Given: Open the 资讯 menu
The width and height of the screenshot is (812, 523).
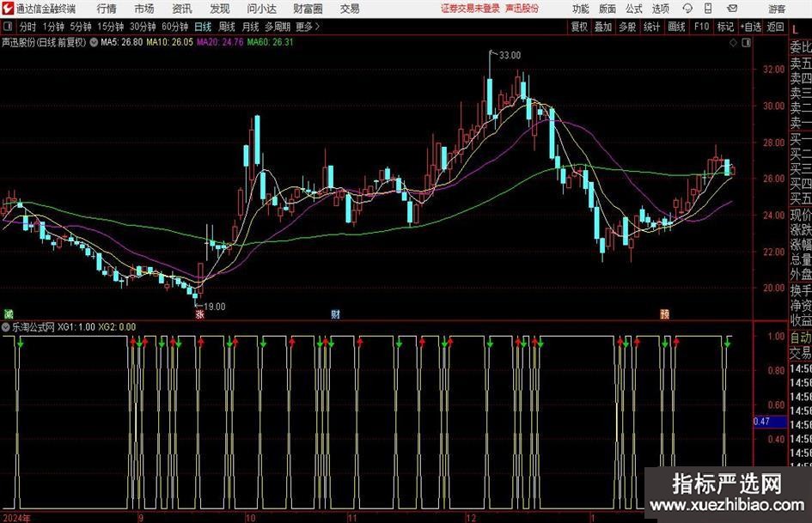Looking at the screenshot, I should pos(182,9).
